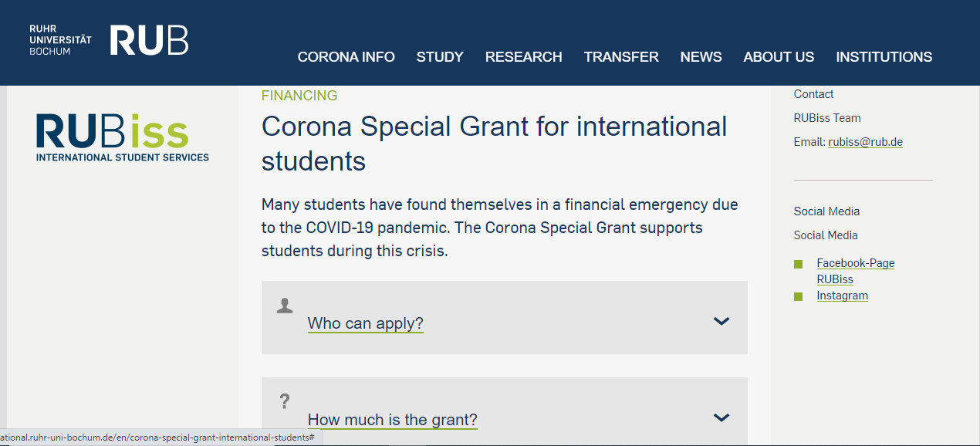Select RESEARCH in the top navigation
This screenshot has height=446, width=980.
tap(524, 57)
